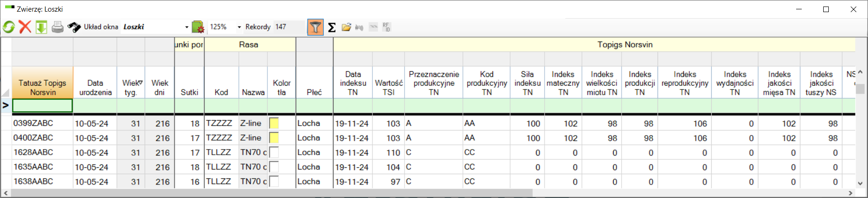This screenshot has width=868, height=198.
Task: Click the Płeć column header
Action: pos(315,82)
